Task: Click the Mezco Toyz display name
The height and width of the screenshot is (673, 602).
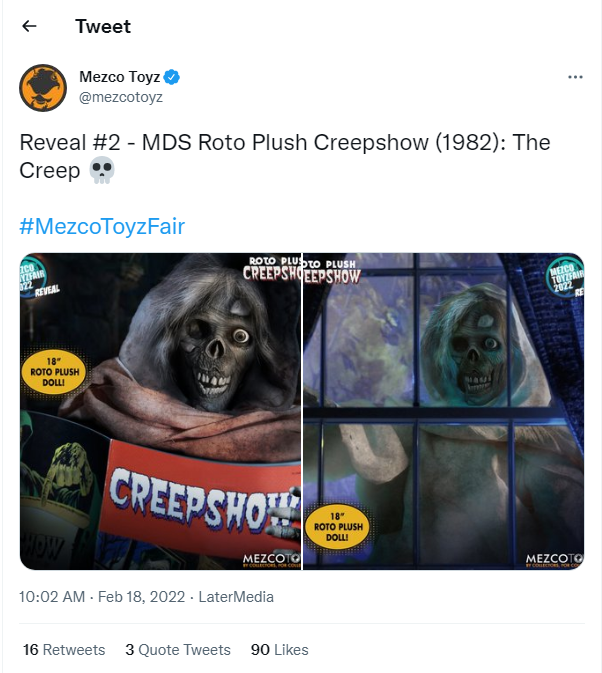Action: click(119, 77)
